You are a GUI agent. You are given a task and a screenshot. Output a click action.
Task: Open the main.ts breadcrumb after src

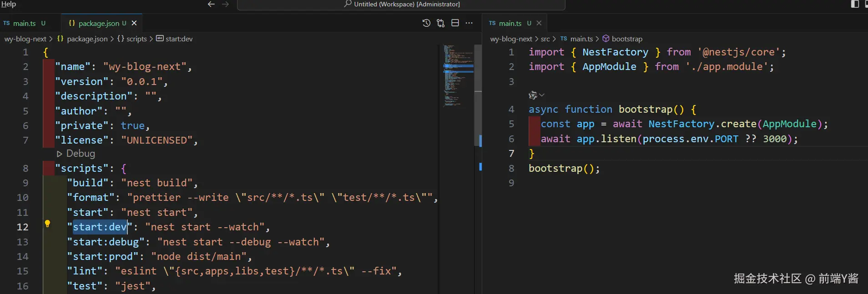[x=577, y=39]
